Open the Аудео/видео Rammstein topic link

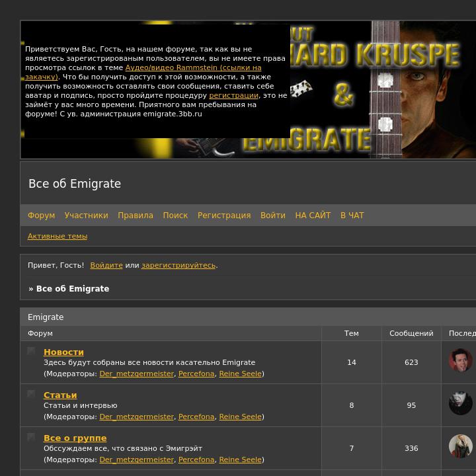(x=193, y=67)
